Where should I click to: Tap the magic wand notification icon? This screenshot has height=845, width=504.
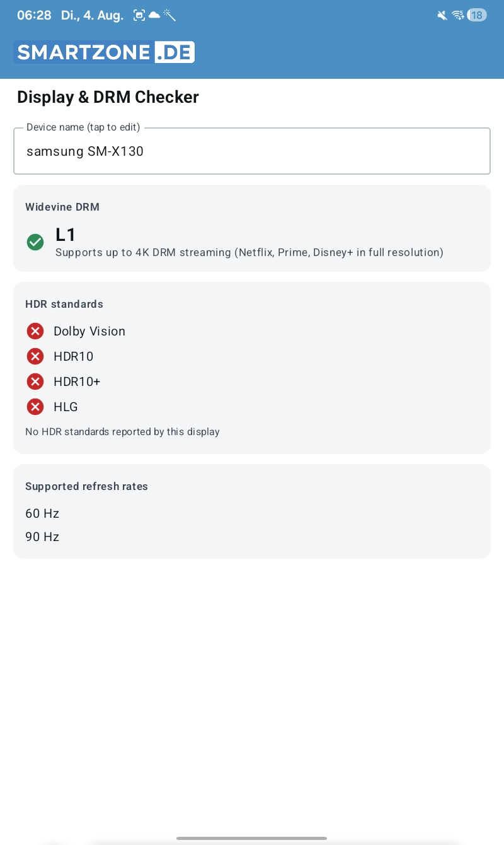pyautogui.click(x=169, y=15)
